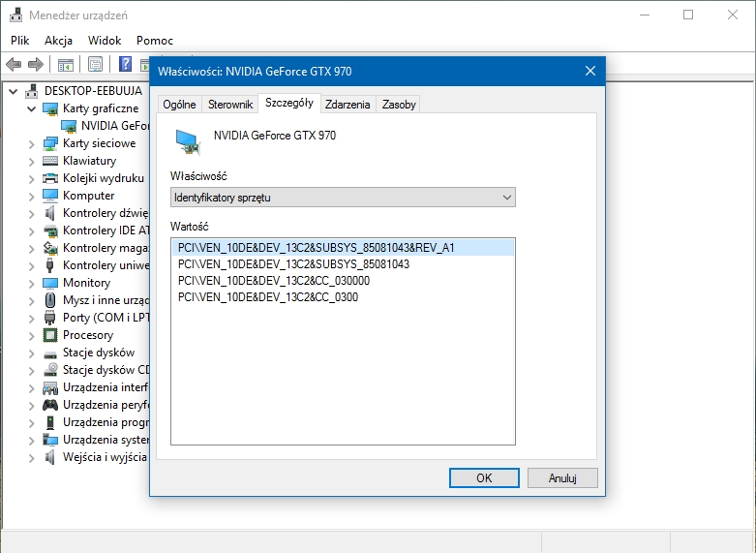Switch to the Zasoby tab
The height and width of the screenshot is (553, 756).
coord(399,105)
